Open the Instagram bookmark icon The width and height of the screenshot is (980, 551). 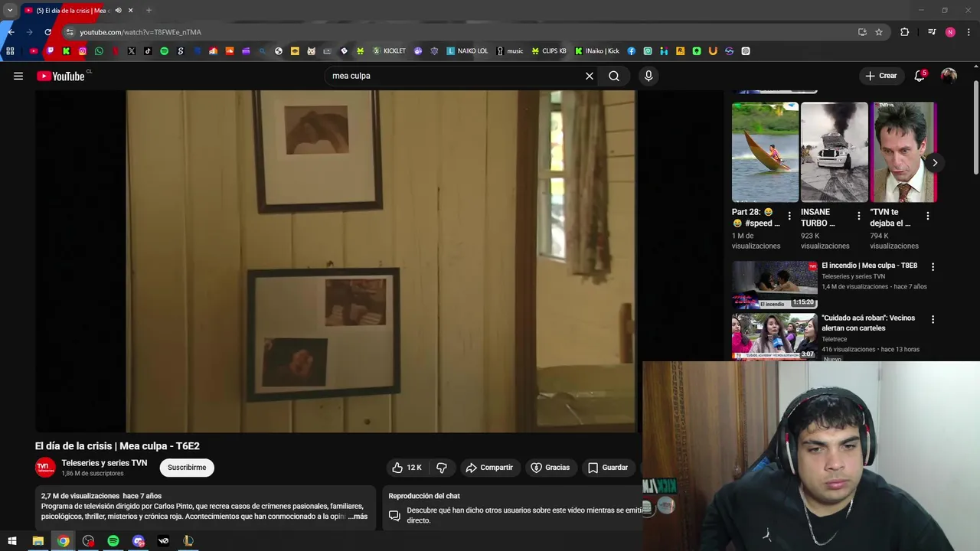pos(83,51)
